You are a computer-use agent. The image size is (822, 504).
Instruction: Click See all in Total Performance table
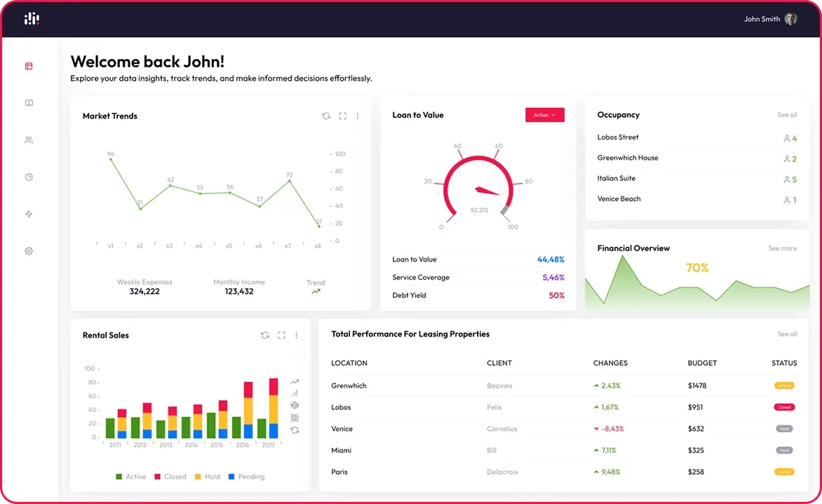[787, 334]
